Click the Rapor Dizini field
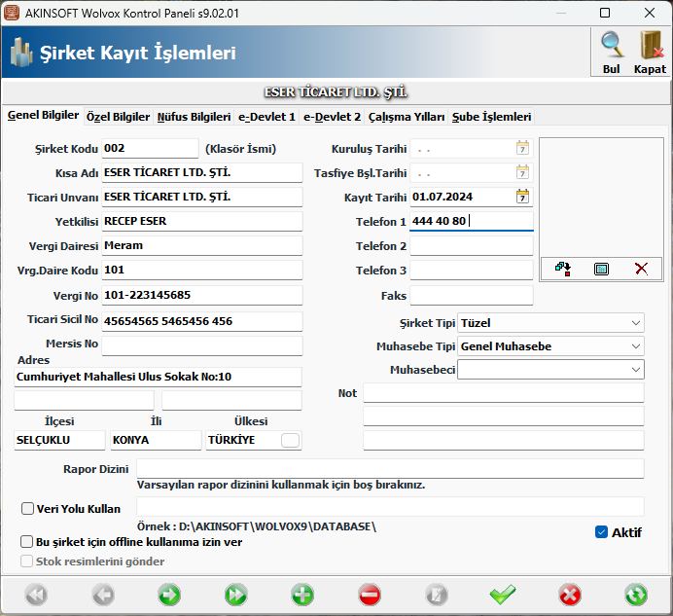This screenshot has height=616, width=673. (390, 468)
